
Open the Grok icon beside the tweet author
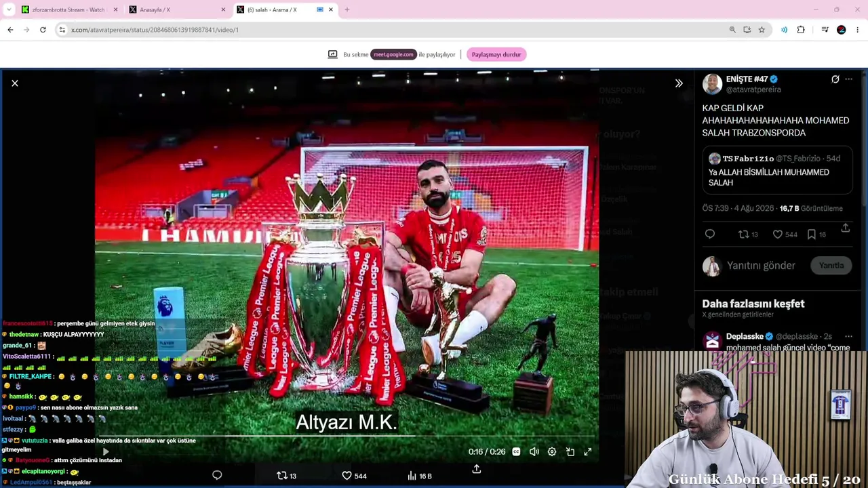click(835, 79)
